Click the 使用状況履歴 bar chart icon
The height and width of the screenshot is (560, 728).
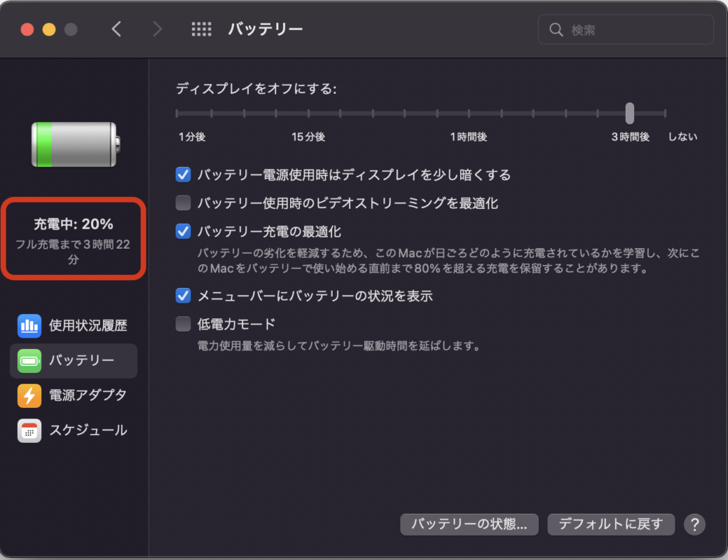[x=29, y=326]
